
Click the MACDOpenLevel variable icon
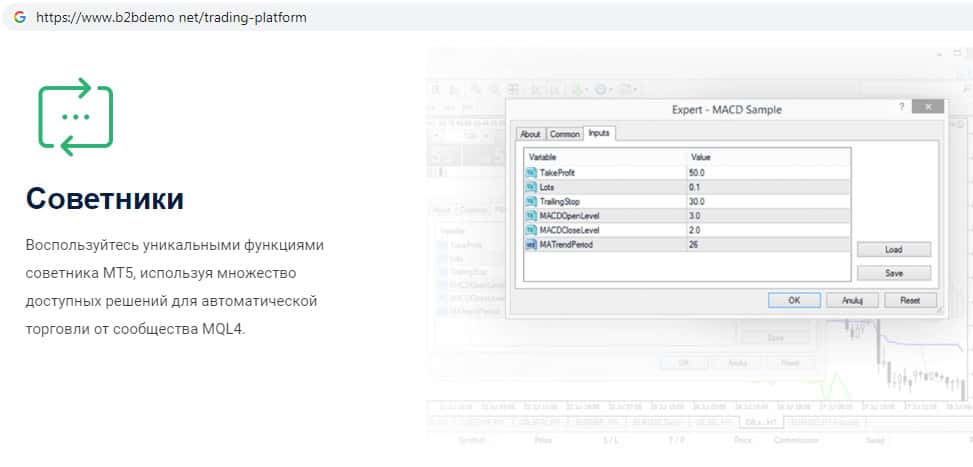point(531,215)
